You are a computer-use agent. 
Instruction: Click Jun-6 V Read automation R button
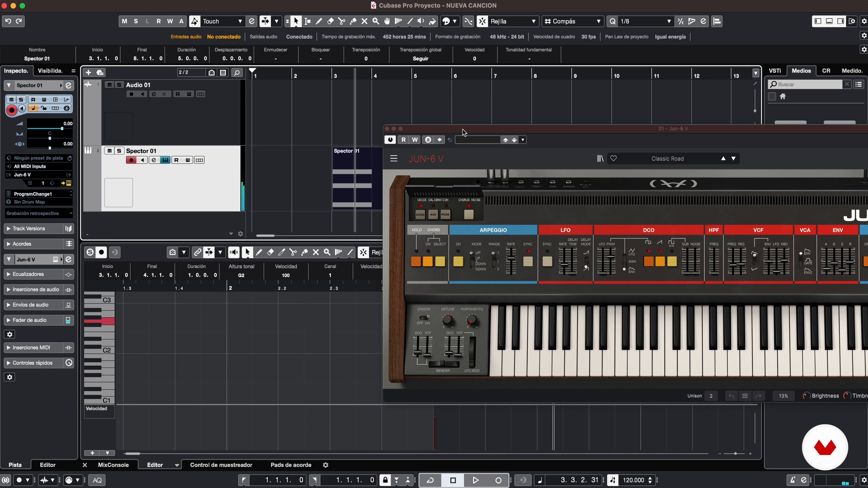coord(403,140)
